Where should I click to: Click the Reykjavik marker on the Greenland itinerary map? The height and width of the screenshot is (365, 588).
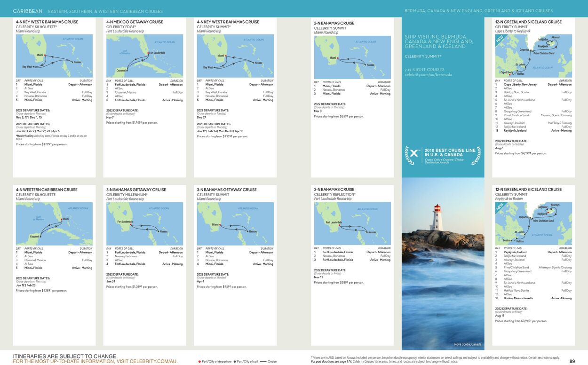click(x=549, y=45)
